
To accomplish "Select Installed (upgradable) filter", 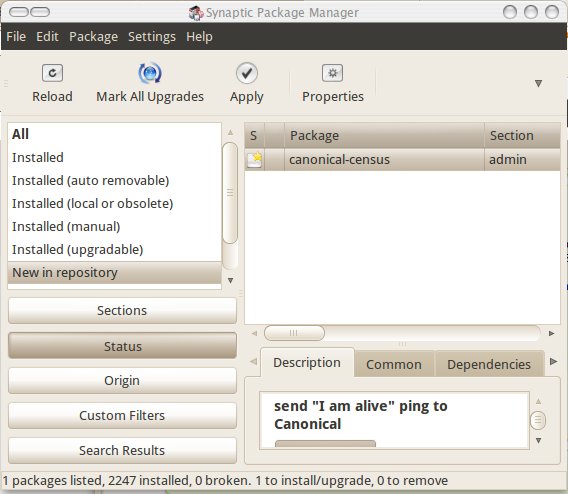I will click(x=114, y=250).
